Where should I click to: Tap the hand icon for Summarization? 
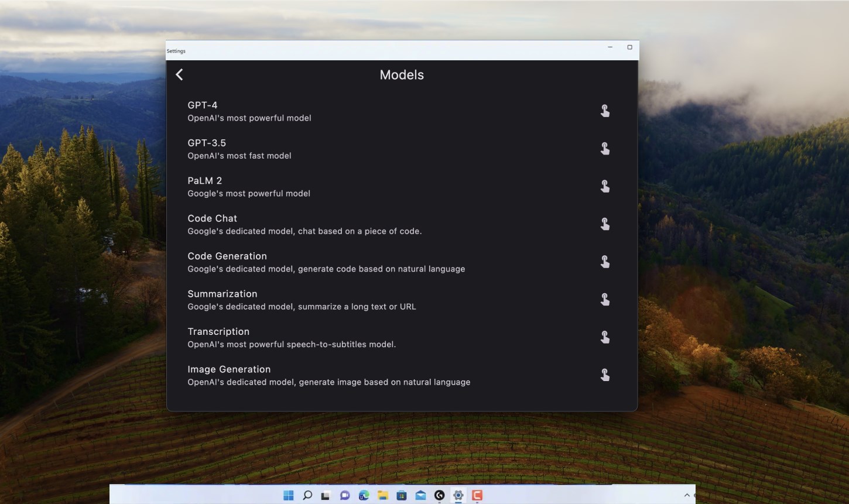click(605, 299)
